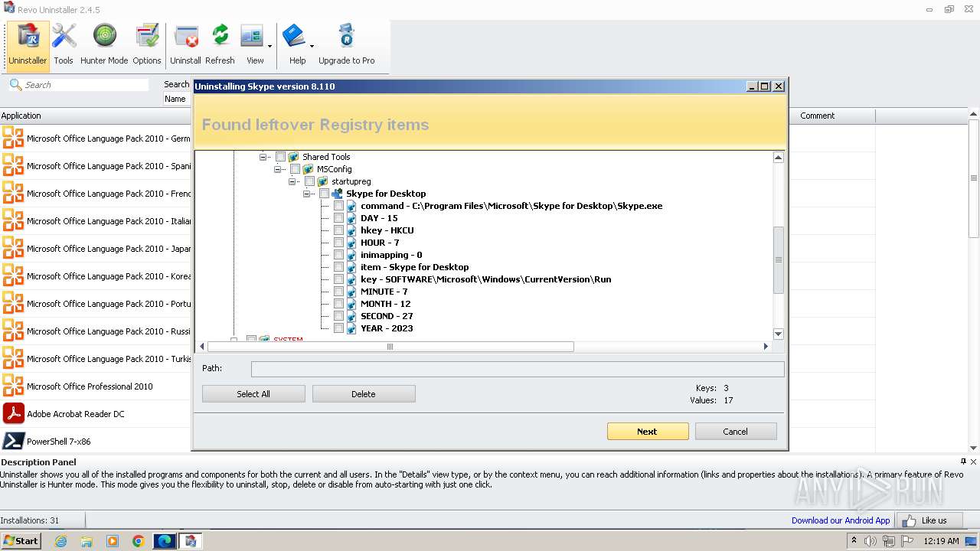Check the Skype for Desktop key checkbox
This screenshot has width=980, height=551.
[324, 194]
